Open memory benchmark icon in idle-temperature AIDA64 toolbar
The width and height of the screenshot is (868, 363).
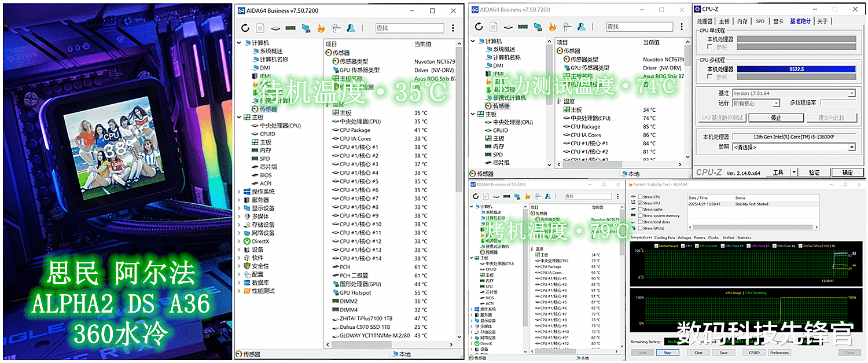(x=290, y=28)
